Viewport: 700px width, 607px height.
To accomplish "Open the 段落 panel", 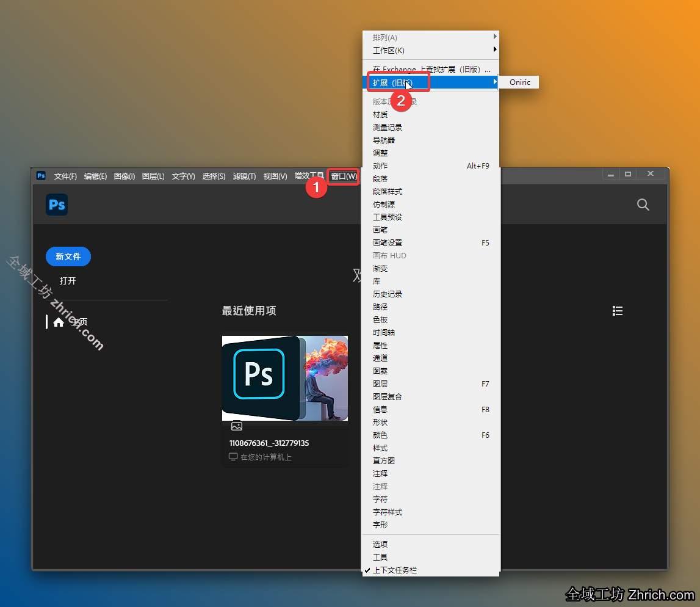I will point(431,179).
